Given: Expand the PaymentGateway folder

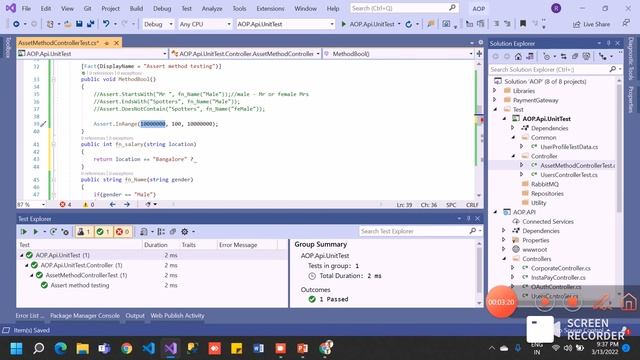Looking at the screenshot, I should click(495, 100).
